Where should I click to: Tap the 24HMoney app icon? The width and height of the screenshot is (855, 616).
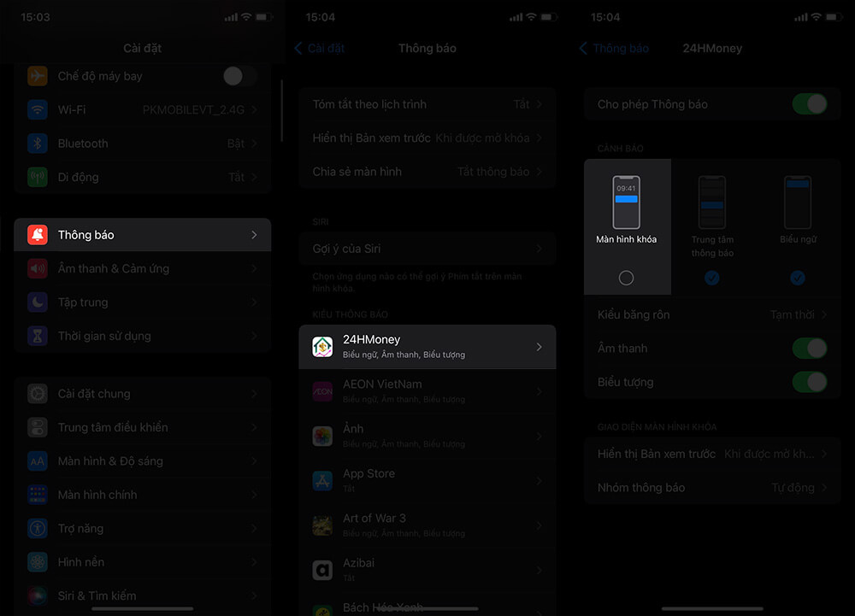click(322, 347)
